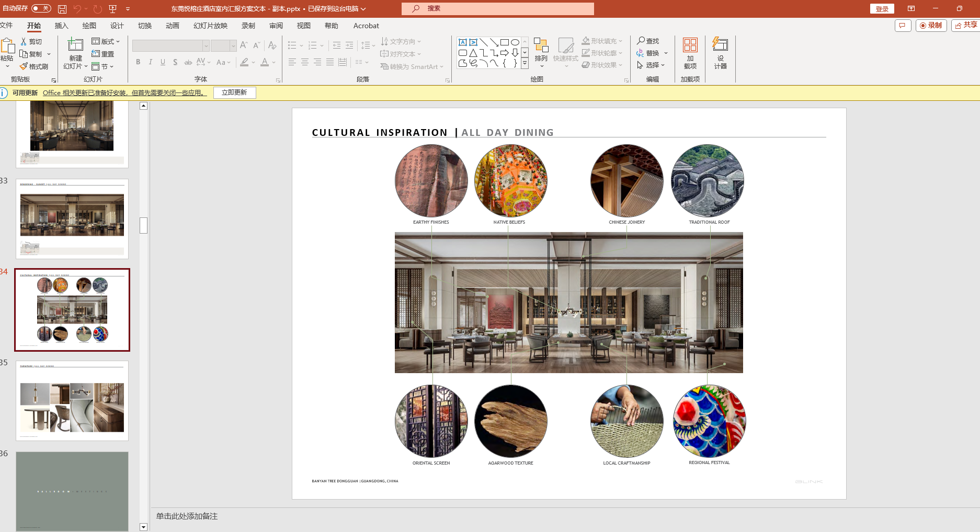Viewport: 980px width, 532px height.
Task: Open the font name combo box
Action: click(170, 45)
